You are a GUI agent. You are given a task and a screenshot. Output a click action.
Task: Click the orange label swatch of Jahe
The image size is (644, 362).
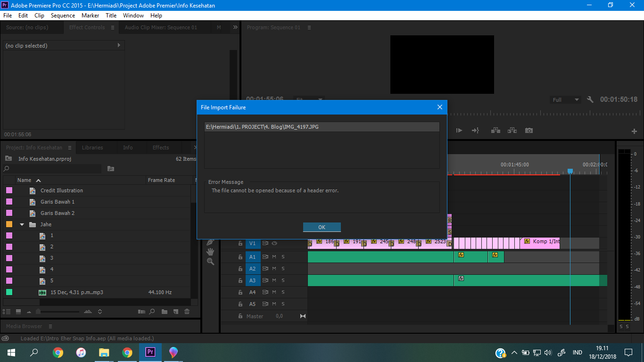[9, 224]
